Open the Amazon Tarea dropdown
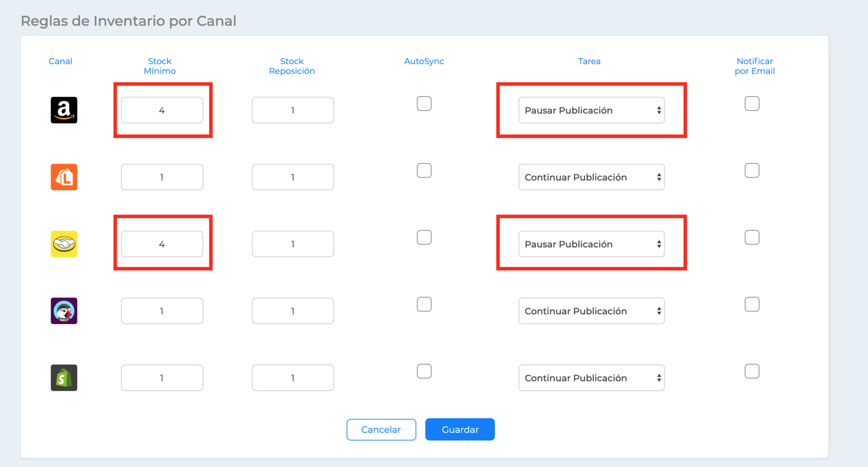Image resolution: width=868 pixels, height=467 pixels. tap(591, 110)
